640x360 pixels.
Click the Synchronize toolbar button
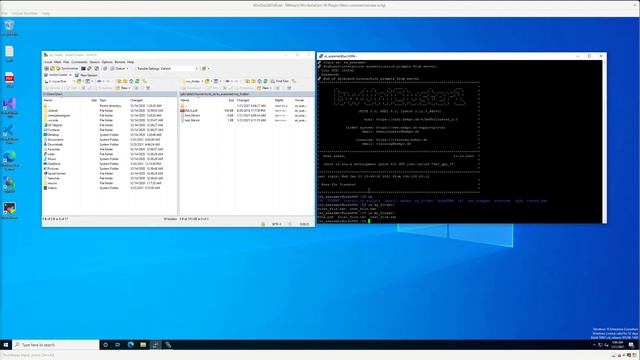67,69
